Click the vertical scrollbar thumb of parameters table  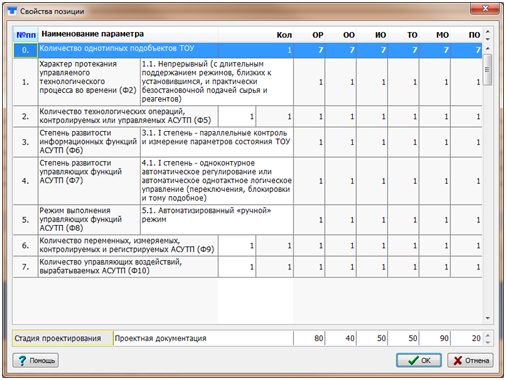487,70
